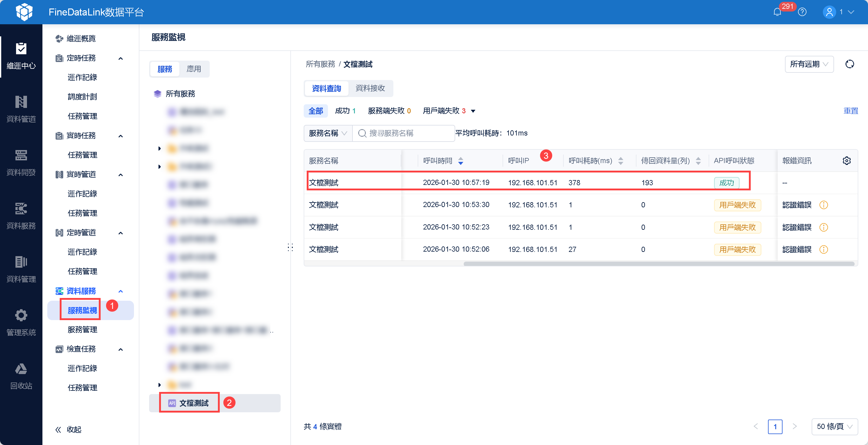Collapse sidebar with 收起 button

(68, 430)
